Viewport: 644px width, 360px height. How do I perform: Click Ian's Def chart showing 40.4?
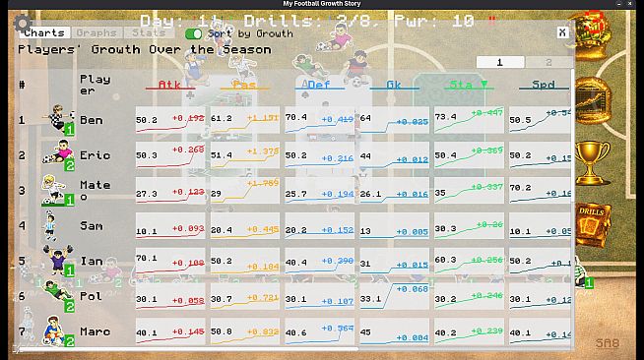tap(319, 261)
